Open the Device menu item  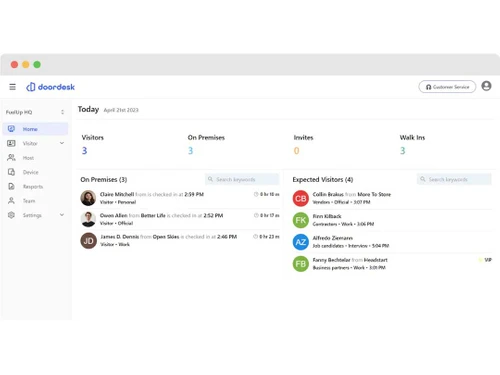pyautogui.click(x=31, y=172)
